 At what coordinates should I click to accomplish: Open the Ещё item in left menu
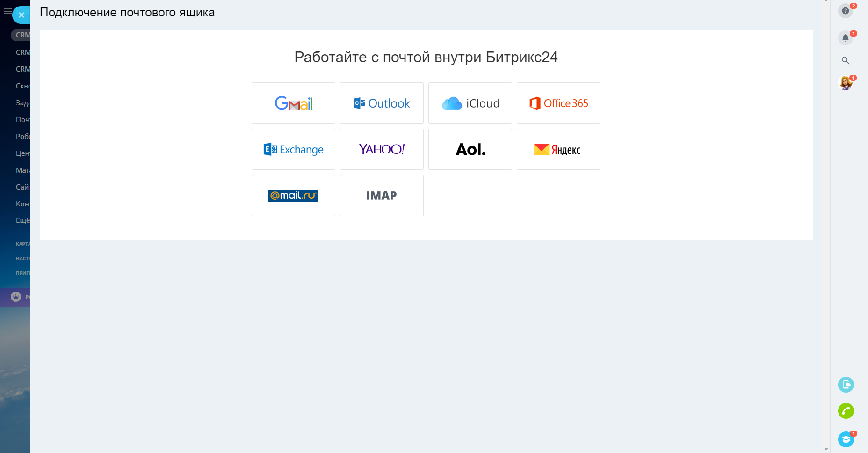(x=23, y=220)
